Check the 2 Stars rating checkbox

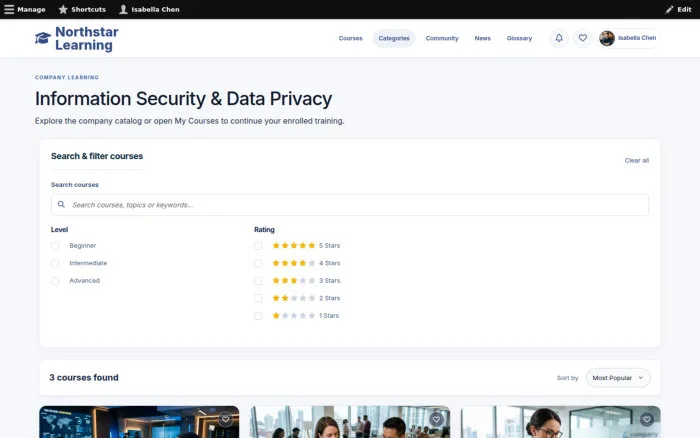coord(258,298)
